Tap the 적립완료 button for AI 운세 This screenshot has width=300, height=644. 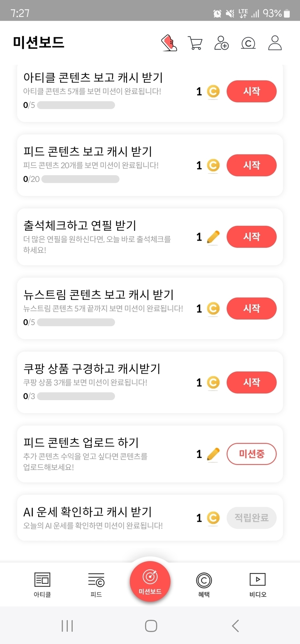pyautogui.click(x=252, y=518)
